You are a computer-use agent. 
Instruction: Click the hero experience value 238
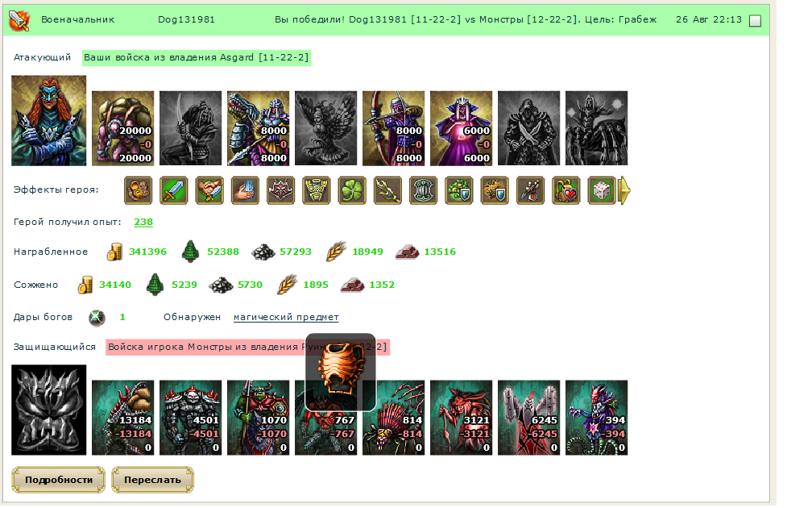pos(143,222)
